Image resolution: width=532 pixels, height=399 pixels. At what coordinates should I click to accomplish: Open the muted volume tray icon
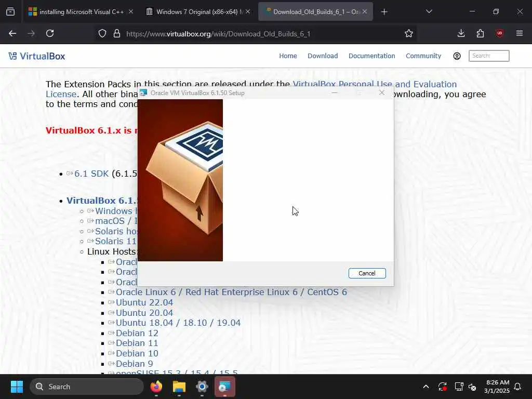pos(472,387)
